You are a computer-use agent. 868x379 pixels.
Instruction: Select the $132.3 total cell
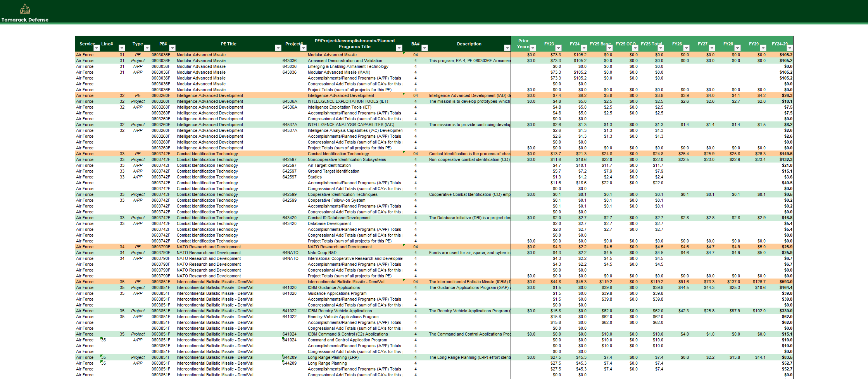pyautogui.click(x=780, y=159)
